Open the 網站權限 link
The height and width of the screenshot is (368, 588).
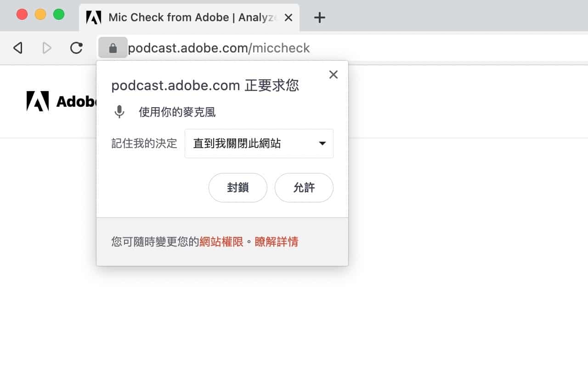pos(221,241)
